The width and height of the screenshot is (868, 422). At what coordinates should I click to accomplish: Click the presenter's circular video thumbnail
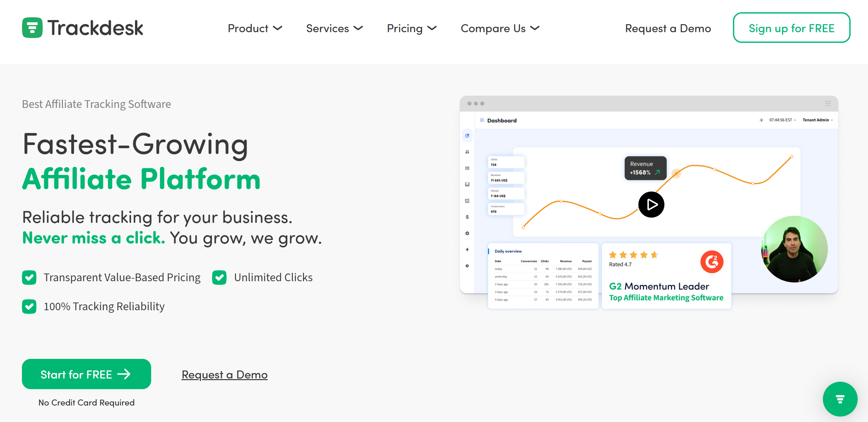pyautogui.click(x=795, y=249)
